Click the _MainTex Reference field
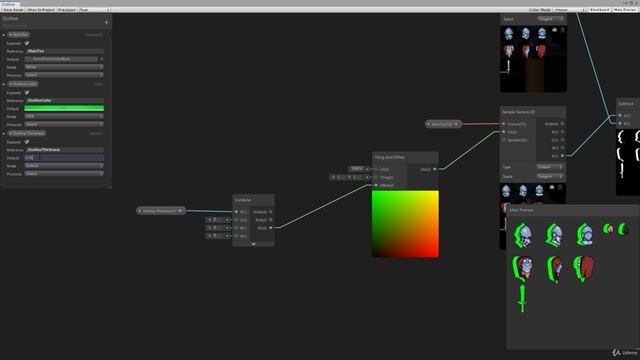640x360 pixels. [64, 51]
